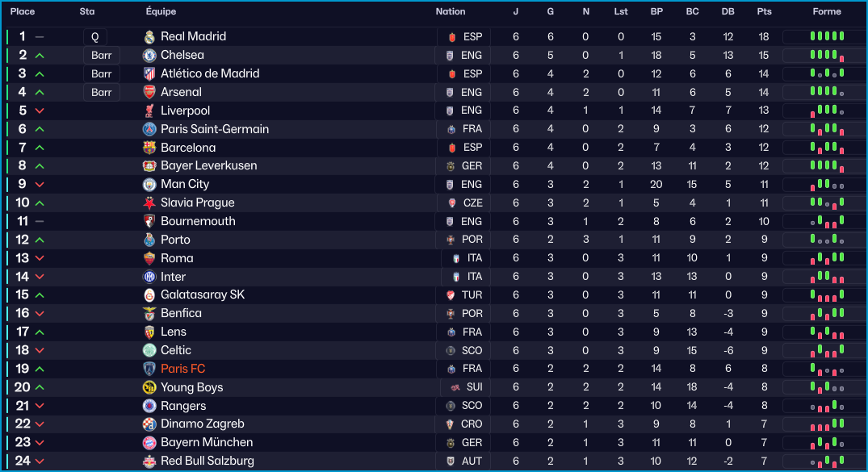The width and height of the screenshot is (868, 472).
Task: Click the Barr badge in Chelsea's row
Action: coord(102,56)
